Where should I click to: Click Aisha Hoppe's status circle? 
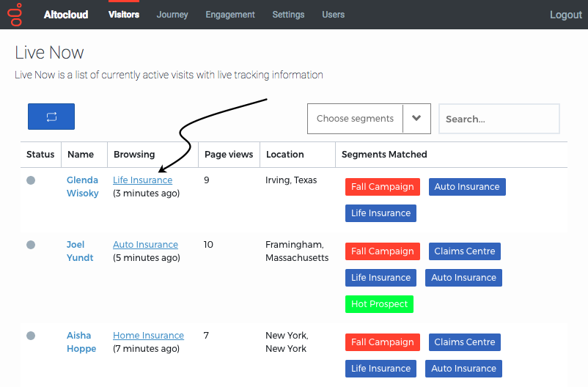click(x=31, y=336)
